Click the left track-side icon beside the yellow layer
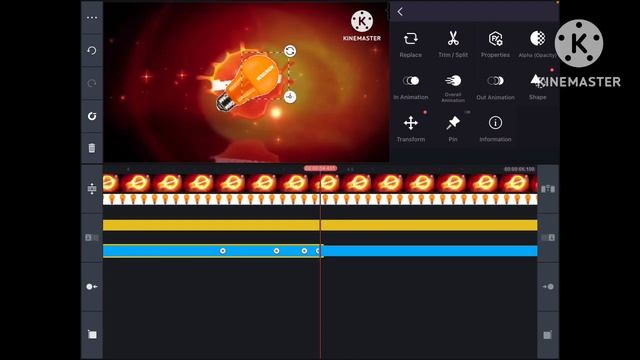Viewport: 640px width, 360px height. [x=92, y=237]
